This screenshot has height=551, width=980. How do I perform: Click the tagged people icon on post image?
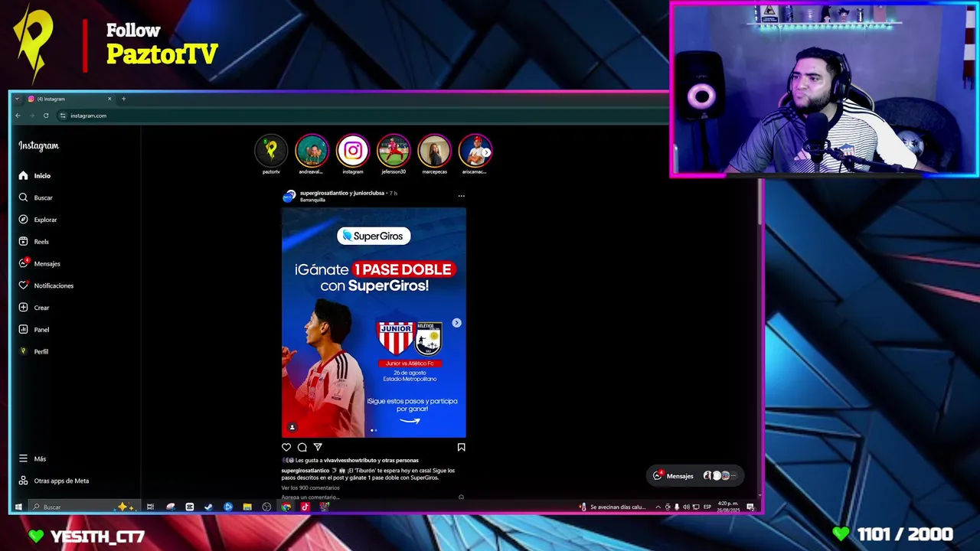click(292, 427)
